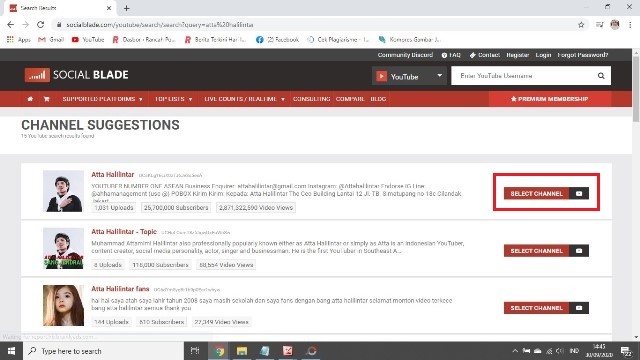Open the Chrome profile avatar
This screenshot has width=640, height=360.
615,24
